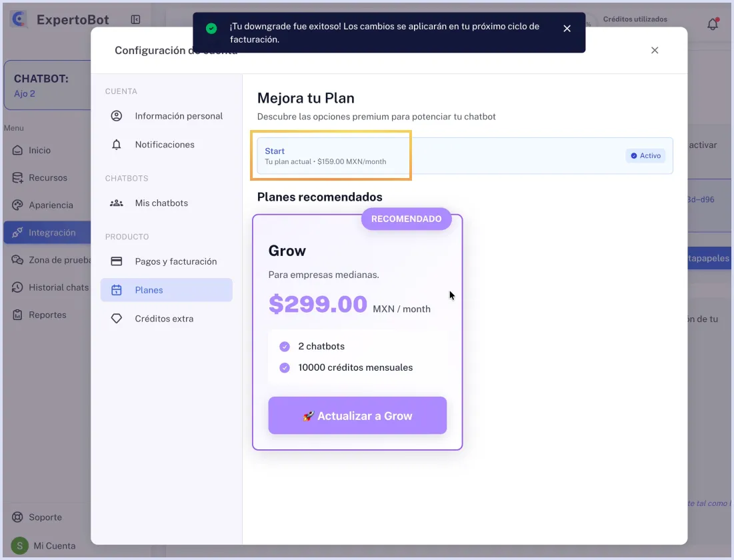Click the Apariencia palette icon
Viewport: 734px width, 560px height.
pyautogui.click(x=17, y=205)
